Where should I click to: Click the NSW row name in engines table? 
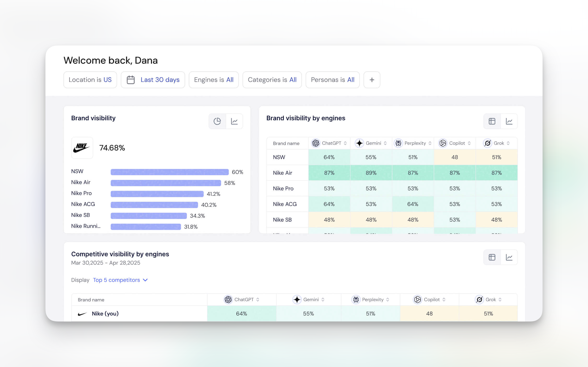tap(279, 157)
